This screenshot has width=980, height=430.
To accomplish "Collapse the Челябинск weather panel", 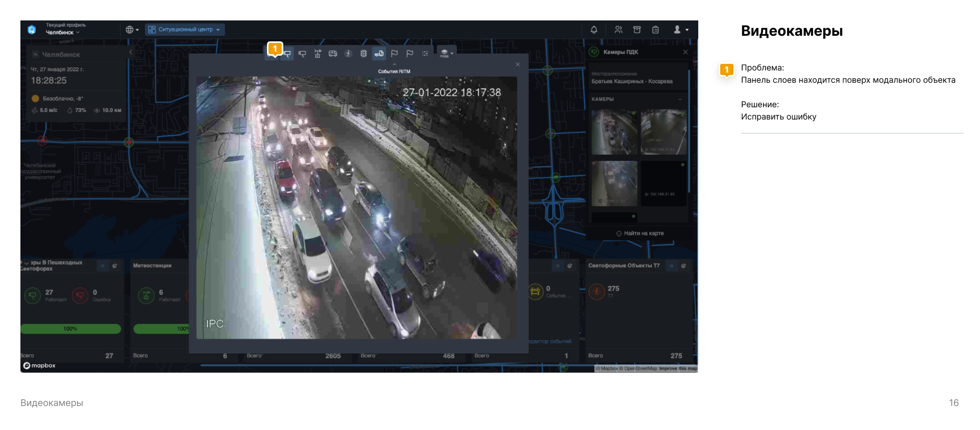I will tap(131, 52).
